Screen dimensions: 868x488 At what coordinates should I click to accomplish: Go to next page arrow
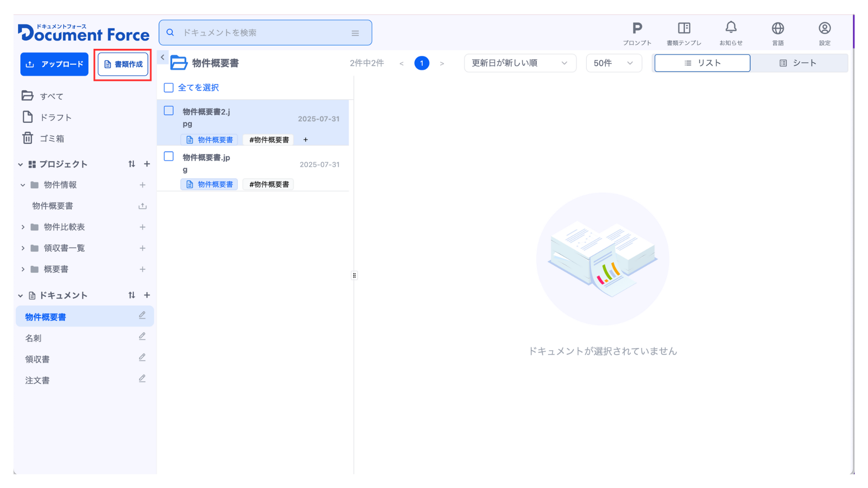pos(442,63)
